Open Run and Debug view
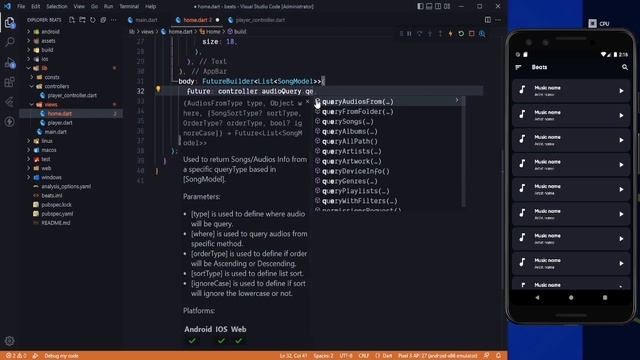This screenshot has width=640, height=360. coord(9,62)
